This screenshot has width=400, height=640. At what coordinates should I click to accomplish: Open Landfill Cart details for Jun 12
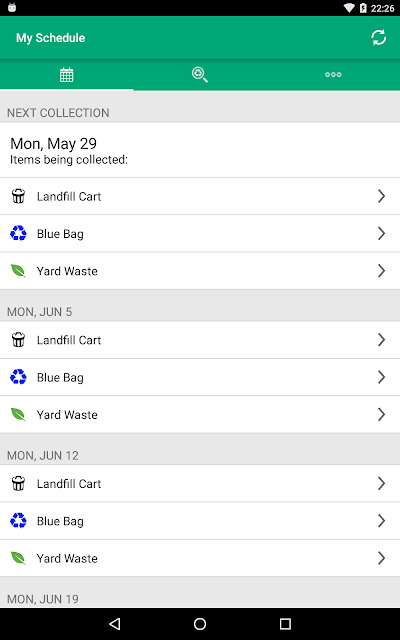click(x=200, y=484)
